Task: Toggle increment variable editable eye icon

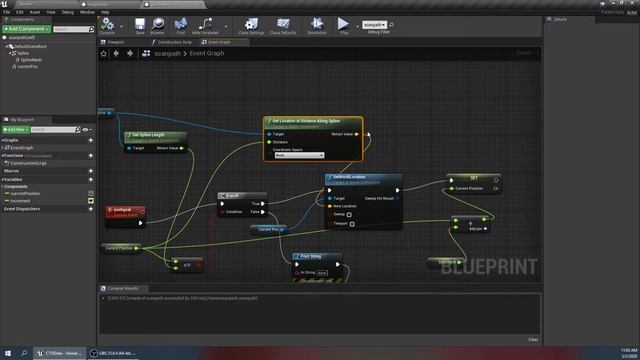Action: pyautogui.click(x=91, y=201)
